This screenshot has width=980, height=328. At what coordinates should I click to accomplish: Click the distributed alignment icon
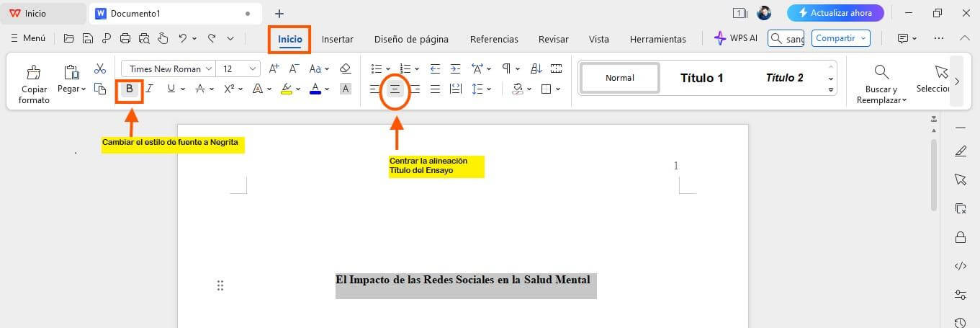pyautogui.click(x=455, y=89)
